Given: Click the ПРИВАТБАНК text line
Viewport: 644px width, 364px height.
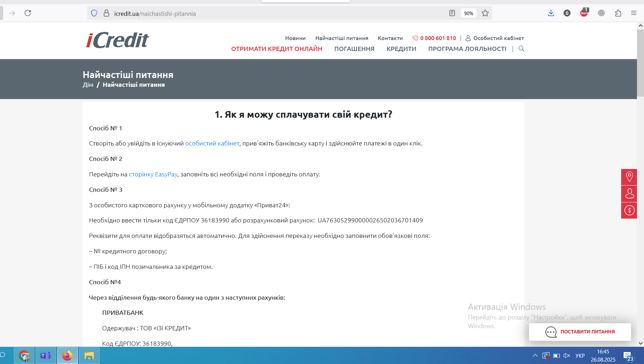Looking at the screenshot, I should pos(123,313).
